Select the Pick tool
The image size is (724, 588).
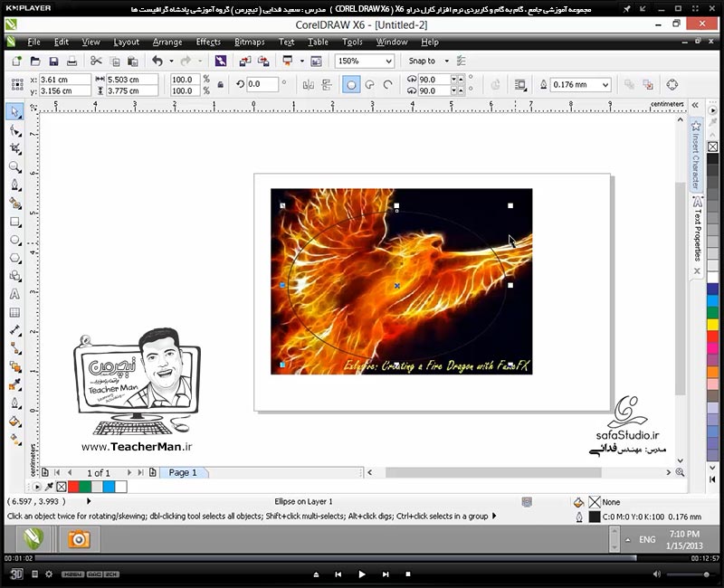(x=14, y=111)
